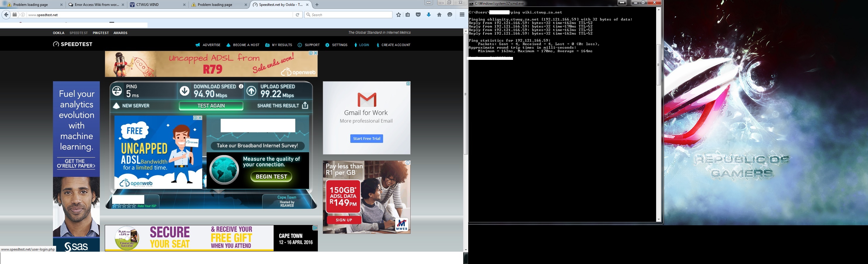Bookmark this page with the star icon
This screenshot has width=868, height=264.
398,15
